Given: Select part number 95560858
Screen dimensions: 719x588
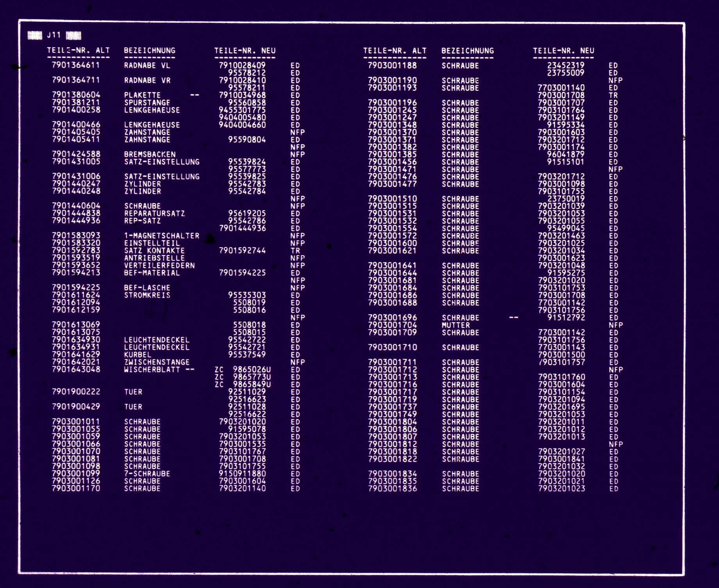Looking at the screenshot, I should click(247, 102).
